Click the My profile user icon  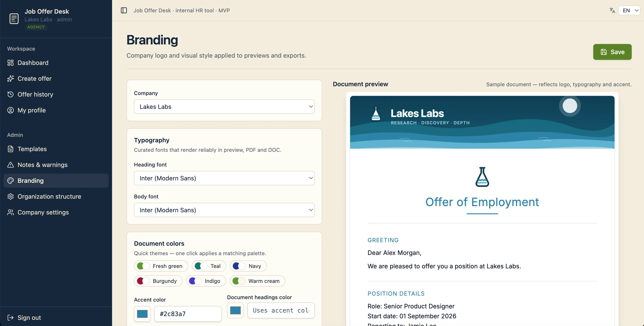pyautogui.click(x=11, y=110)
